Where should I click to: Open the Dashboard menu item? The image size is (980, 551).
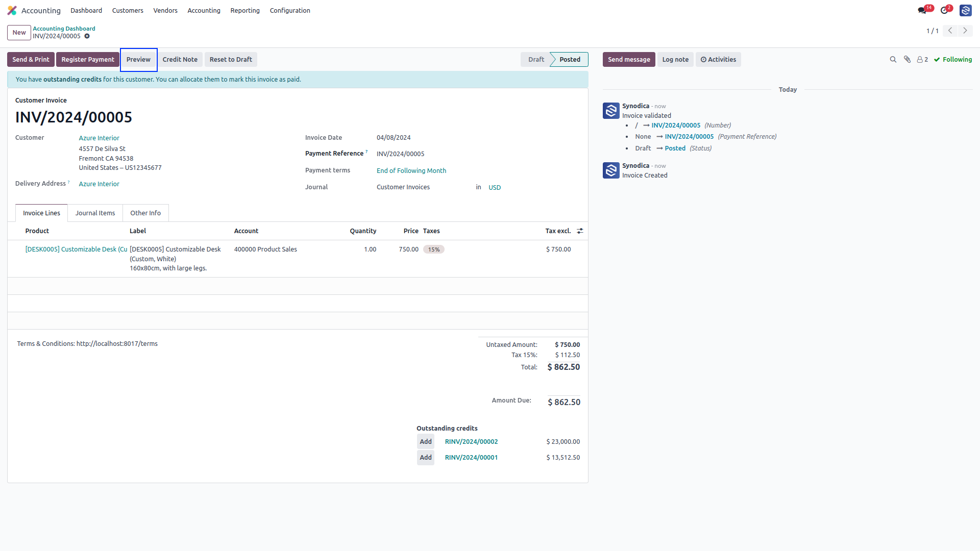pos(86,10)
